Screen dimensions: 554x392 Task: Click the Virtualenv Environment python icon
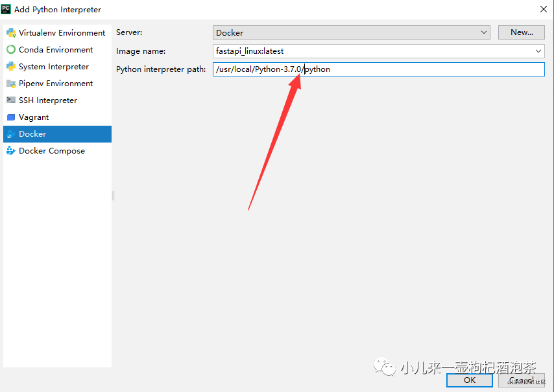click(11, 33)
